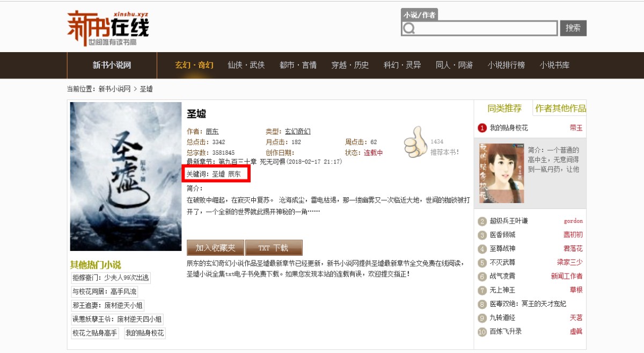
Task: Open 玄幻·奇幻 category menu
Action: coord(194,65)
